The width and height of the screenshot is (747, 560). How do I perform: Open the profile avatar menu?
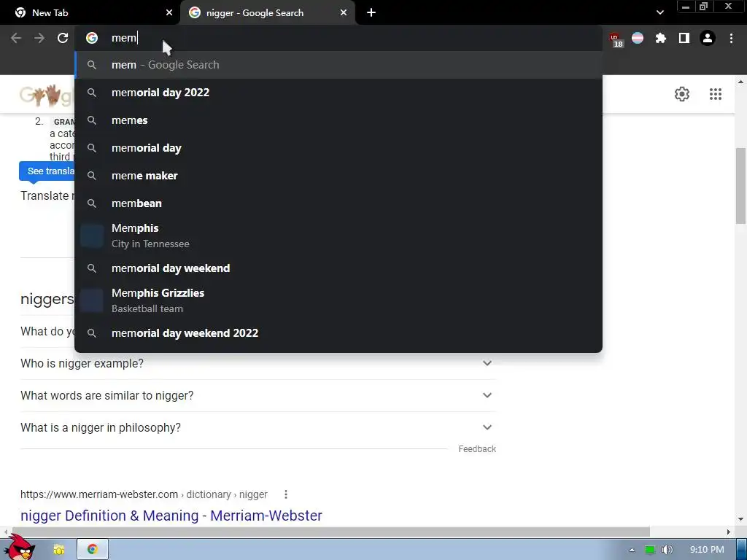[708, 38]
